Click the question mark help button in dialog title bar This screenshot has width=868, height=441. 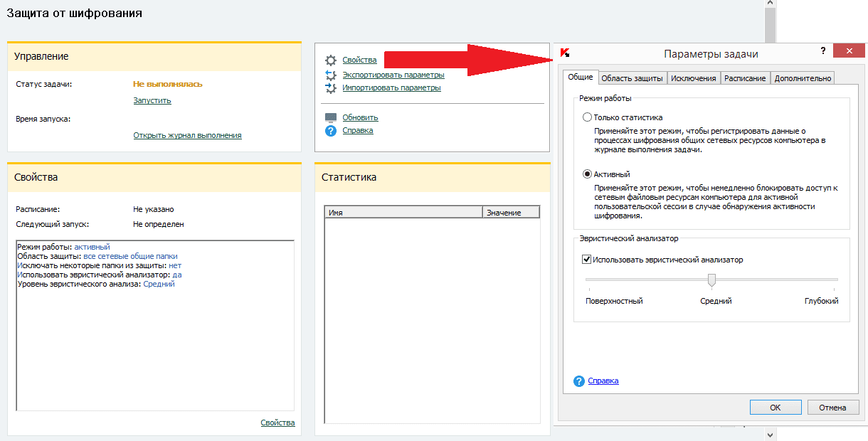(823, 51)
